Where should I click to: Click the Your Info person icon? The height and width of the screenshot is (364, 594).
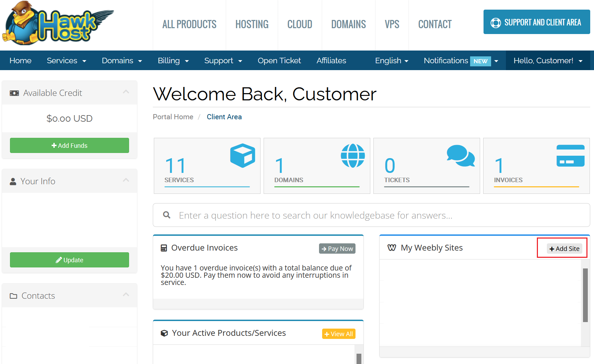tap(13, 181)
